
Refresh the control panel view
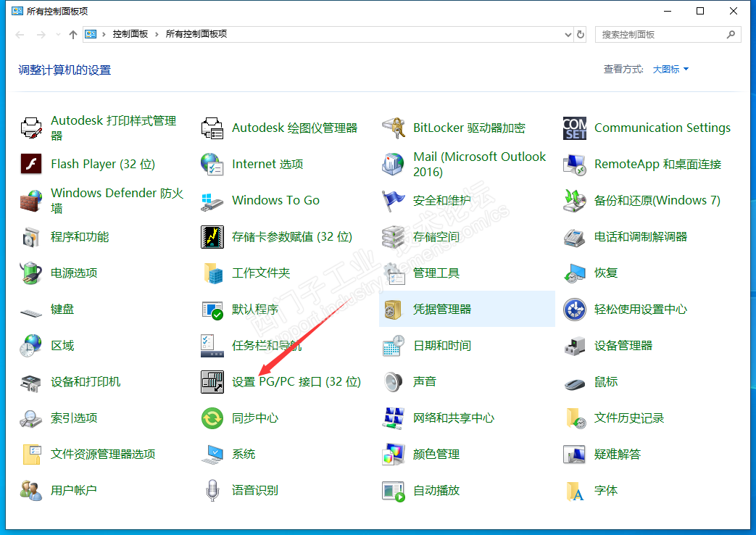click(581, 34)
